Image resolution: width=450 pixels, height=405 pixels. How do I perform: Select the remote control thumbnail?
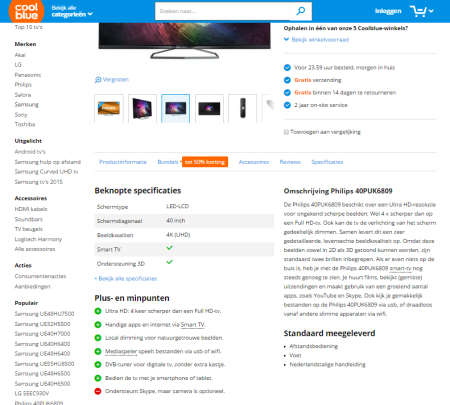tap(243, 109)
